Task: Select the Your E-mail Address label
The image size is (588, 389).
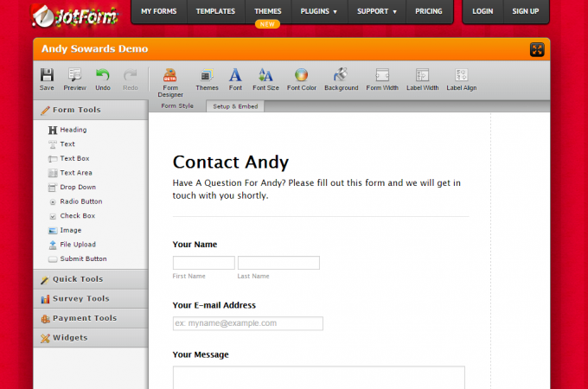Action: (214, 305)
